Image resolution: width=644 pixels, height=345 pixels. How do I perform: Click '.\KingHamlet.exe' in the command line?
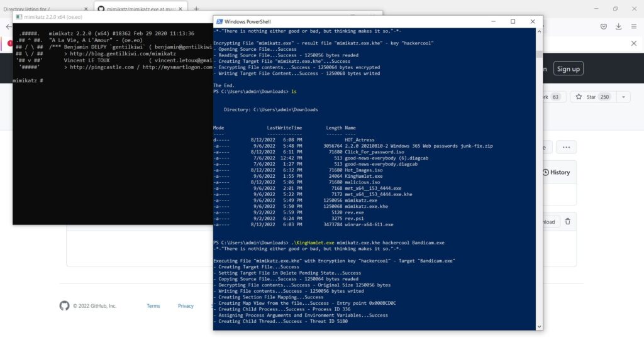(313, 243)
